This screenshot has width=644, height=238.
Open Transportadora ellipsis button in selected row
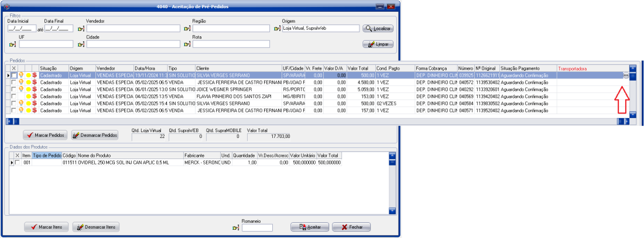pos(625,75)
